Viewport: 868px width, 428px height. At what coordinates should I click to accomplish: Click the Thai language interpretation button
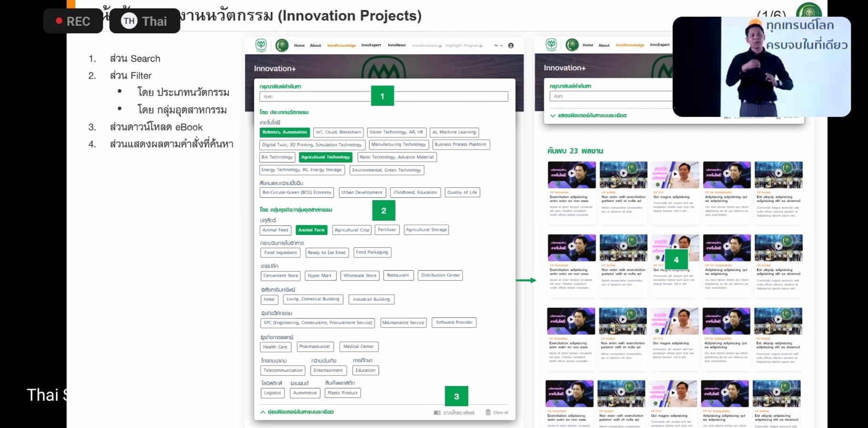click(145, 21)
